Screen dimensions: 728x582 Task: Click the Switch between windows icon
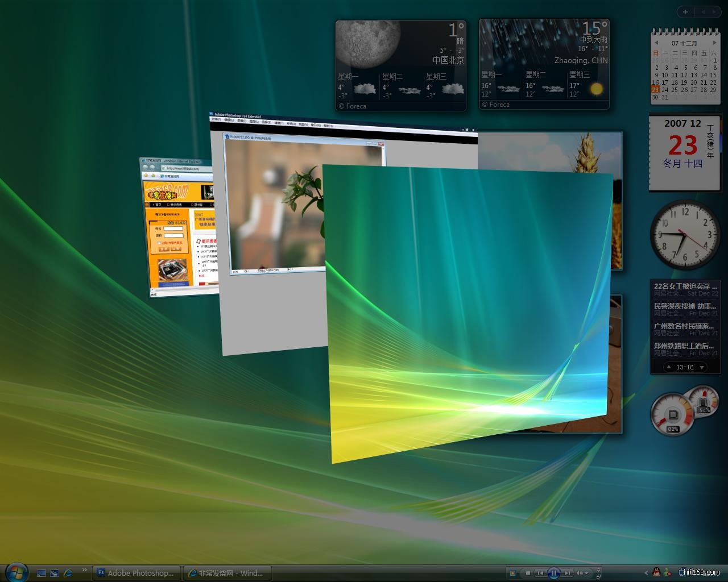[x=55, y=573]
